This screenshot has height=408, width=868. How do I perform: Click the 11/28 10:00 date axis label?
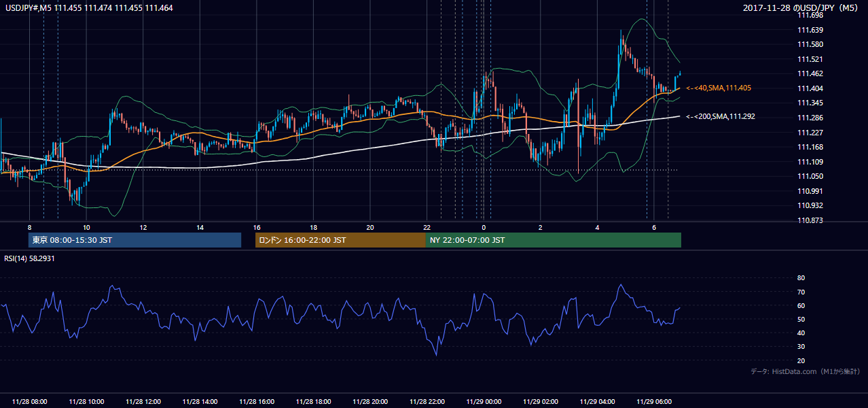click(86, 402)
